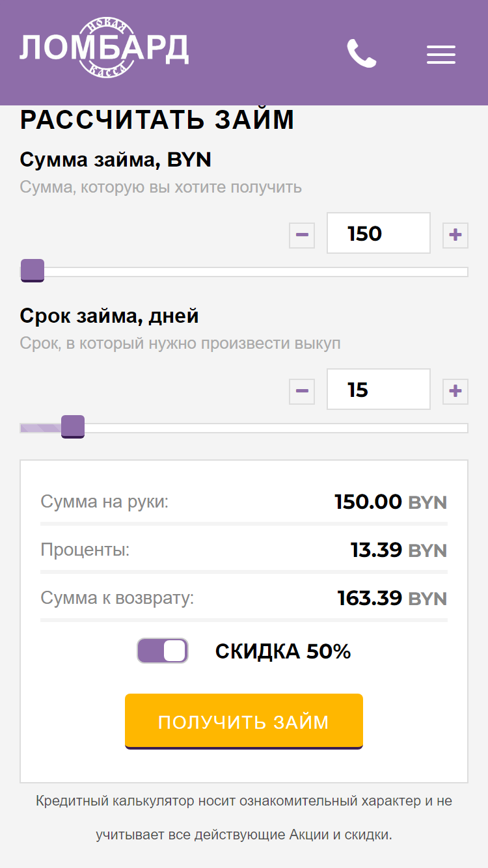Viewport: 488px width, 868px height.
Task: Decrease loan amount with minus button
Action: [x=302, y=235]
